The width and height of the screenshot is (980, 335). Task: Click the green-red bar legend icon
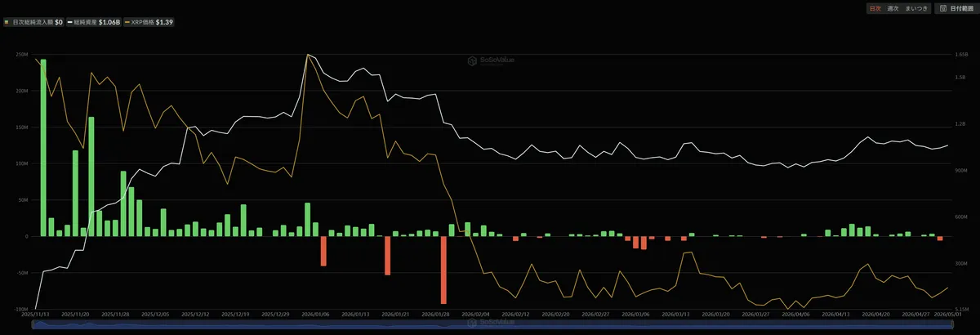(x=7, y=22)
